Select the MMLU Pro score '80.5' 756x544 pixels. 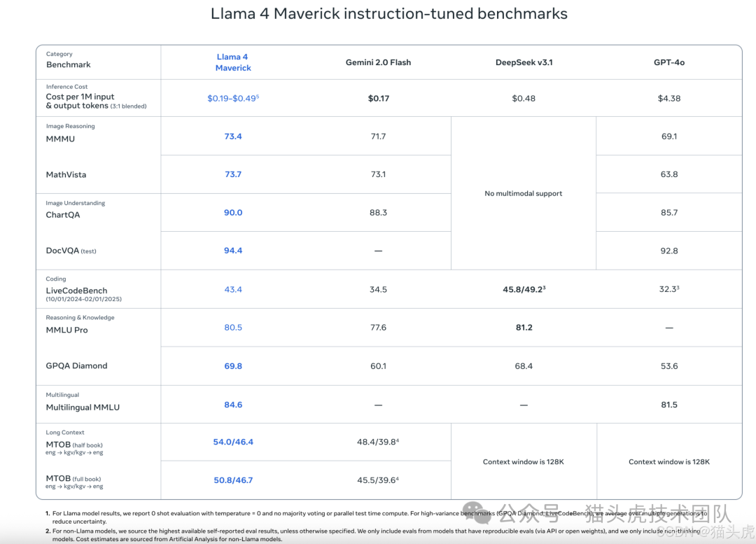pyautogui.click(x=233, y=328)
